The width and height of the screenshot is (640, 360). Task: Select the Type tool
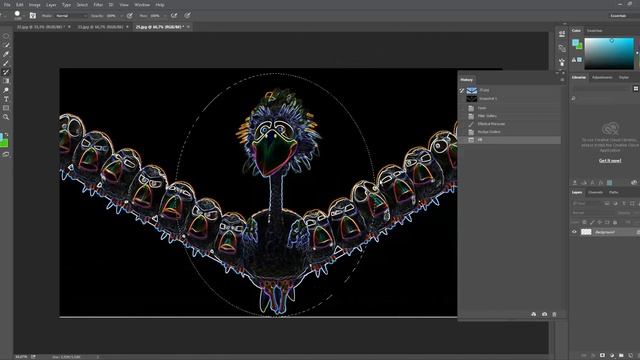[x=6, y=99]
